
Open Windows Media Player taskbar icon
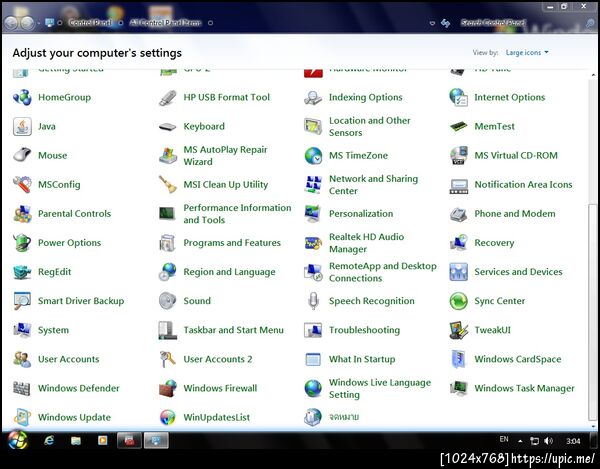point(103,441)
